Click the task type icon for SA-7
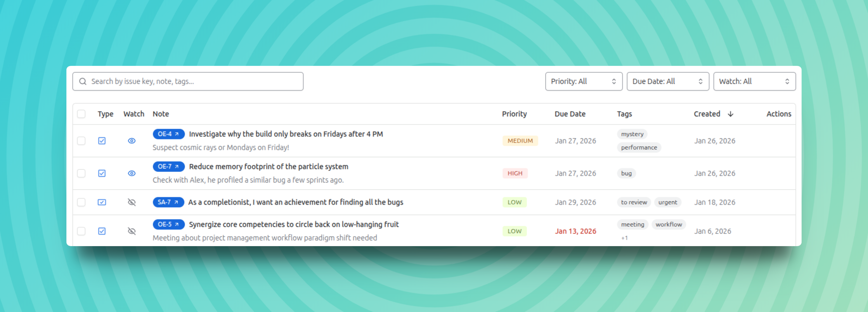Viewport: 868px width, 312px height. 102,202
